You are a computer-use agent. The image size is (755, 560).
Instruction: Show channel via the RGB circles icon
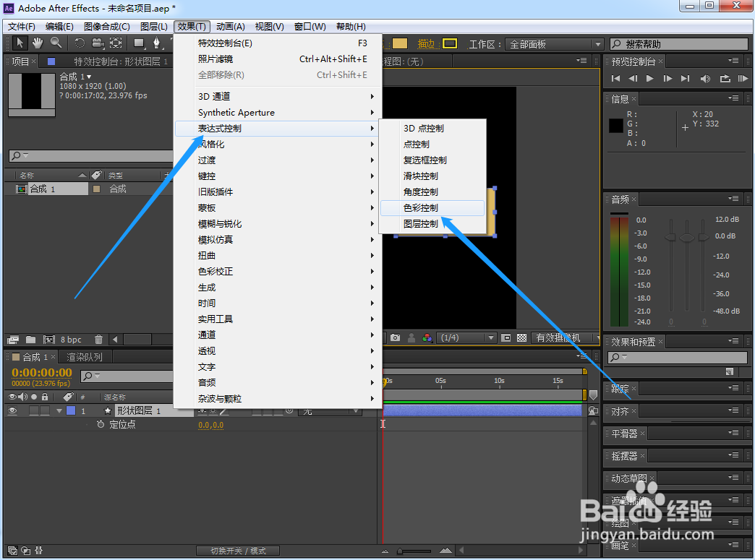[427, 337]
